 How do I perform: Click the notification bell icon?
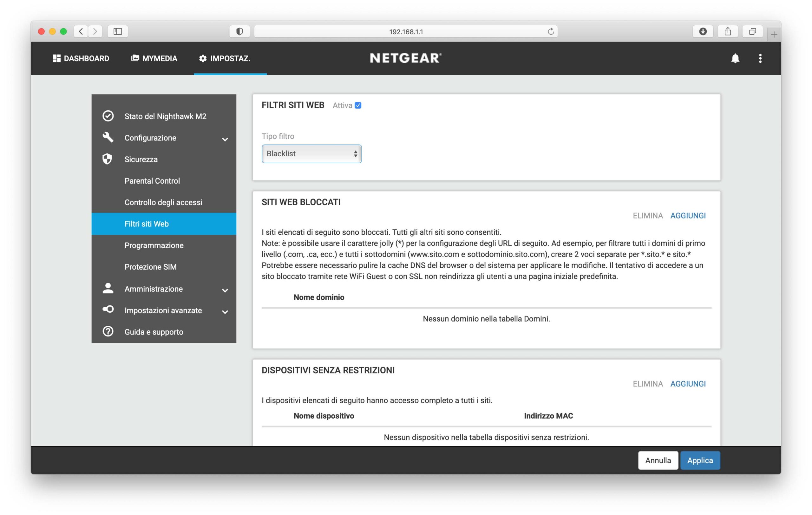click(735, 58)
